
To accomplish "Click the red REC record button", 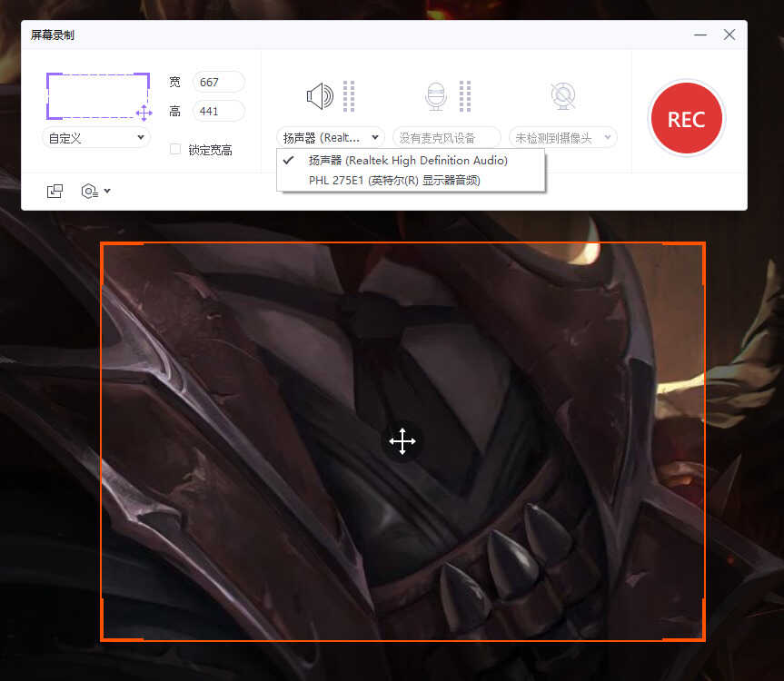I will pyautogui.click(x=686, y=119).
